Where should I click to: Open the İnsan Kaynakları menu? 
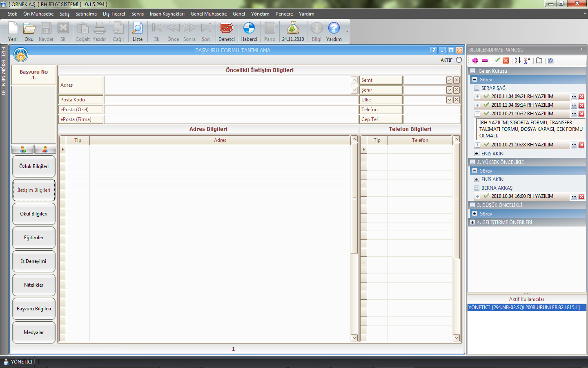click(x=167, y=14)
